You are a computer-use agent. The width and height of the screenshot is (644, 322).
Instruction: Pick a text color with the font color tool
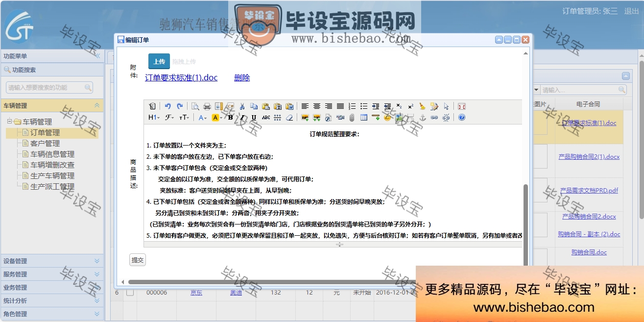click(202, 118)
